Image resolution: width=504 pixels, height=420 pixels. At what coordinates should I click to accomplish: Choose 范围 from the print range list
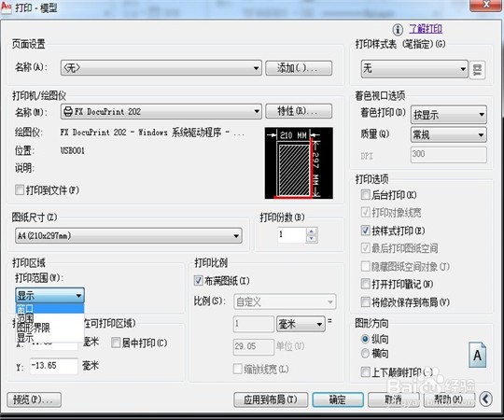pyautogui.click(x=49, y=318)
